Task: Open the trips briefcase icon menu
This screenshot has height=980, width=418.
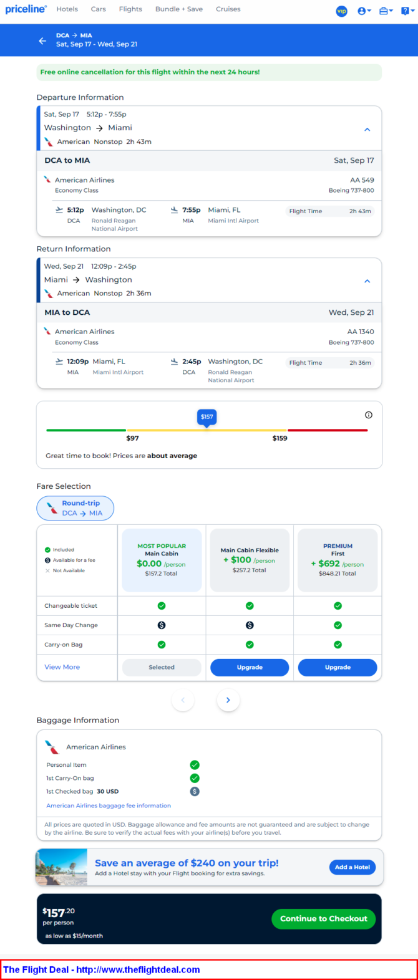Action: [386, 11]
